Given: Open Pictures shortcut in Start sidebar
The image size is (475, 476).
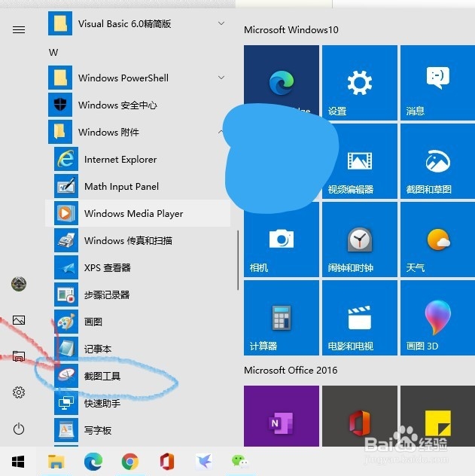Looking at the screenshot, I should 19,320.
